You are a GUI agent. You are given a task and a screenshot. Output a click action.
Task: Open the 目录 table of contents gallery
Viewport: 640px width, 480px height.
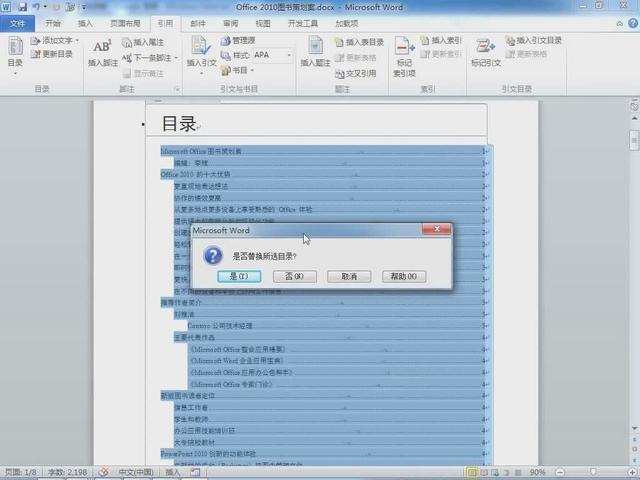pyautogui.click(x=15, y=56)
